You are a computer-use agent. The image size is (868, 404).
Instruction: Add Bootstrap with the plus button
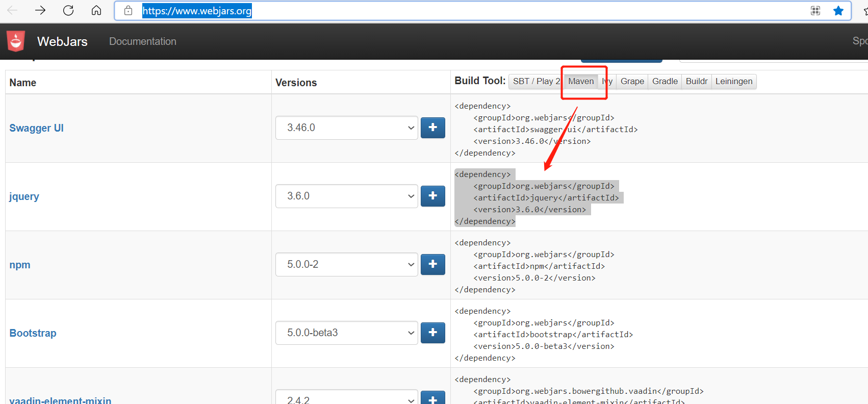tap(433, 333)
